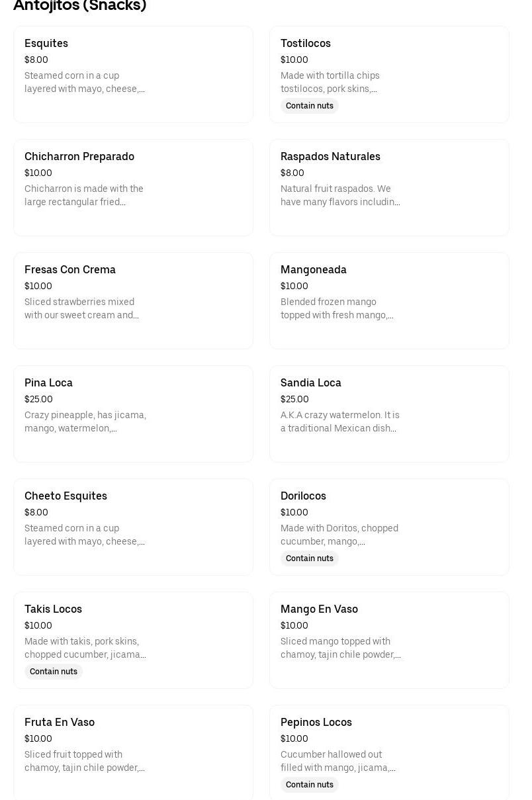Click the Contain nuts tag on Pepinos Locos

coord(310,785)
